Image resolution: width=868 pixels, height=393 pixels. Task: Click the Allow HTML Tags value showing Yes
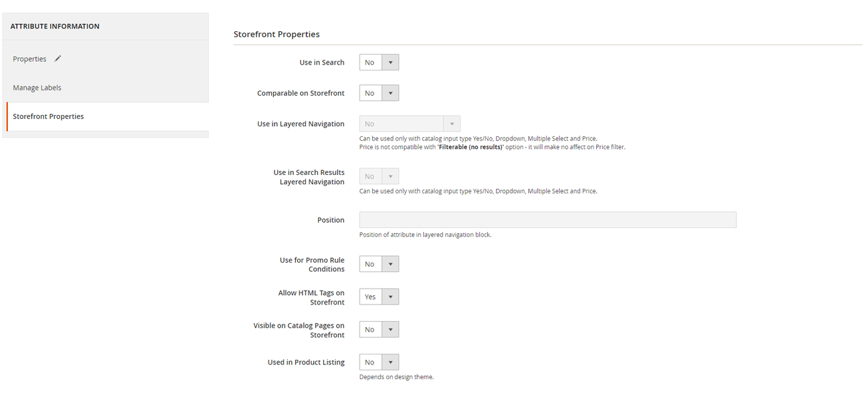[x=370, y=296]
